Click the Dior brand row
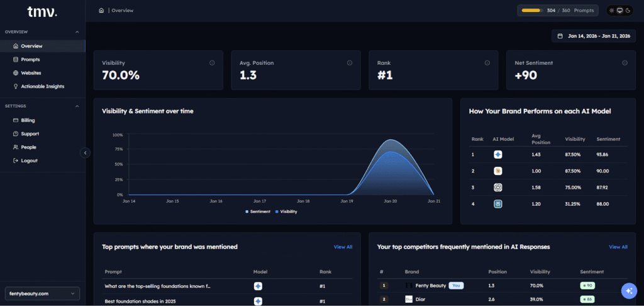This screenshot has height=306, width=644. 502,300
